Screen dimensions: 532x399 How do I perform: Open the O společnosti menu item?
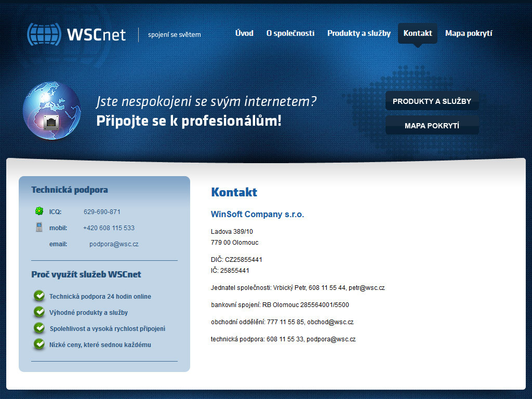pyautogui.click(x=290, y=33)
